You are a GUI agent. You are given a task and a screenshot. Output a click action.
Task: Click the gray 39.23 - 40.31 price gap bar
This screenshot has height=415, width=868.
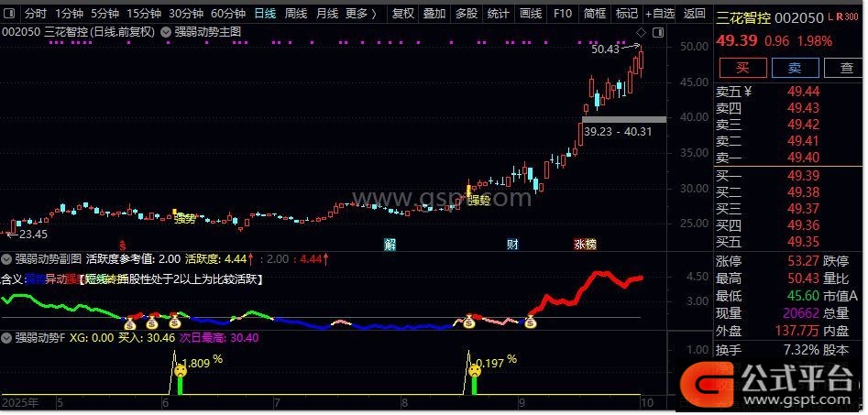tap(623, 119)
